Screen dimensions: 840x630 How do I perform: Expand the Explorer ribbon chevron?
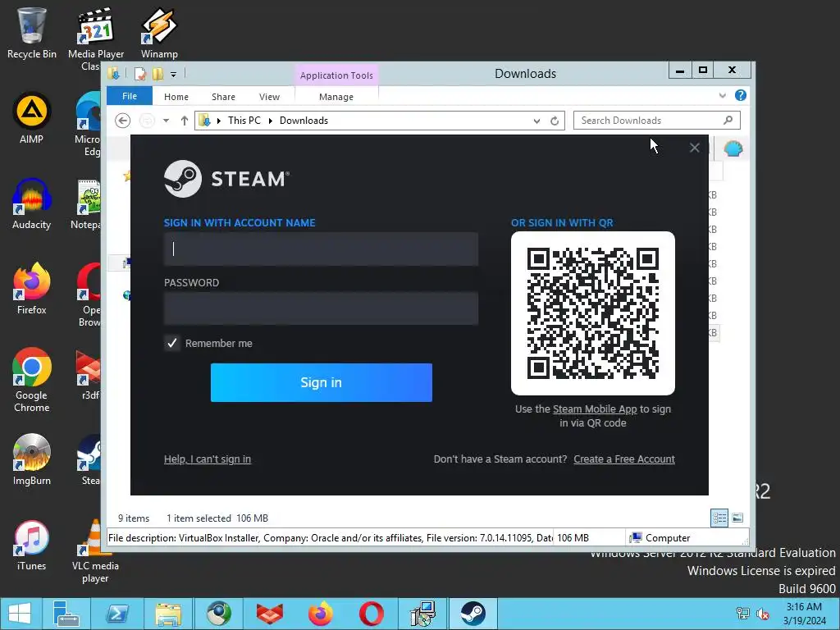click(722, 95)
